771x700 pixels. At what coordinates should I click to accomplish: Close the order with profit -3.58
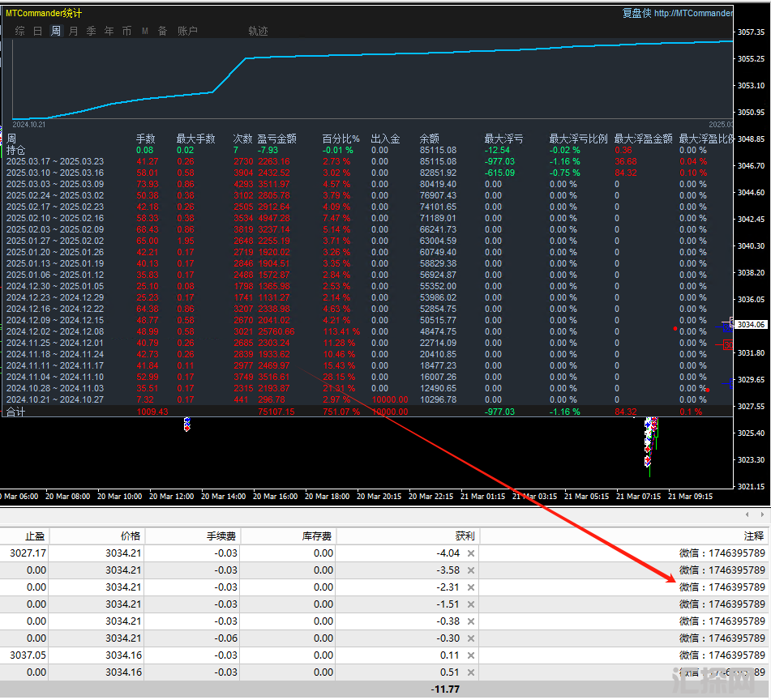click(470, 570)
